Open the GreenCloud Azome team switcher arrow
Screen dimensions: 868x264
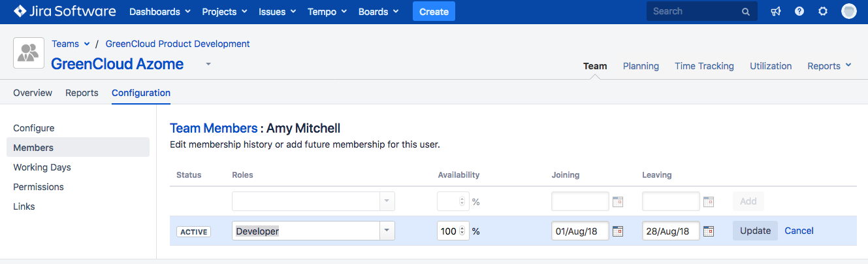(x=208, y=64)
